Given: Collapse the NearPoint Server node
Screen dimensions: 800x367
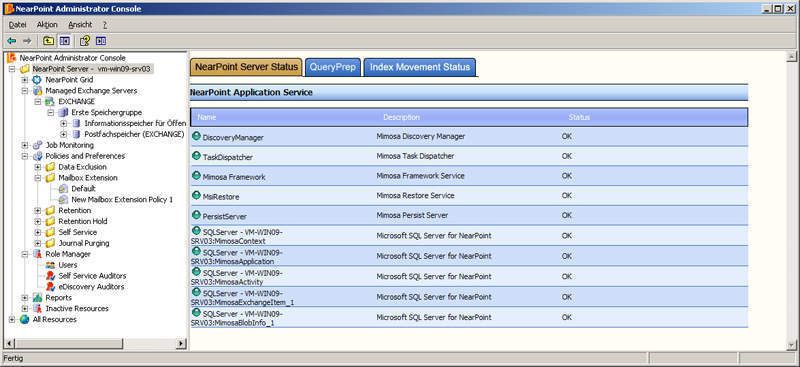Looking at the screenshot, I should 12,69.
